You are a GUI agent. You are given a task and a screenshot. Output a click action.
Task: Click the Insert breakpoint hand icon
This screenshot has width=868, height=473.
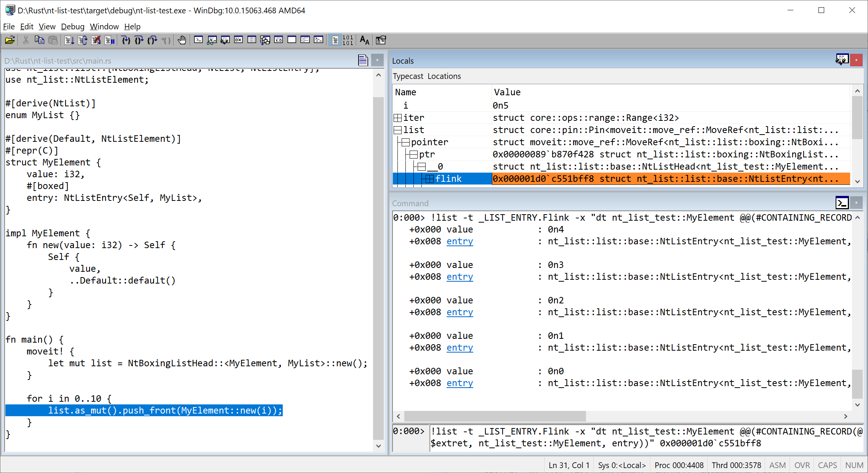click(x=182, y=40)
